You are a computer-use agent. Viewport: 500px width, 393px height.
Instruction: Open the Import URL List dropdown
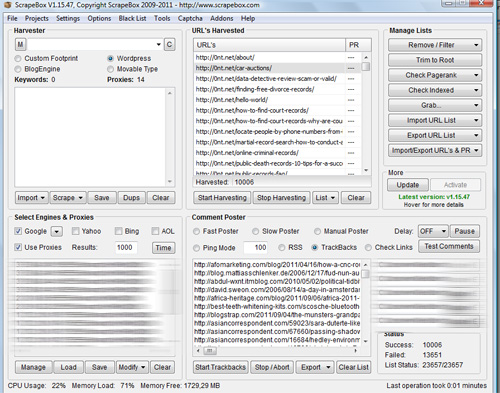435,120
